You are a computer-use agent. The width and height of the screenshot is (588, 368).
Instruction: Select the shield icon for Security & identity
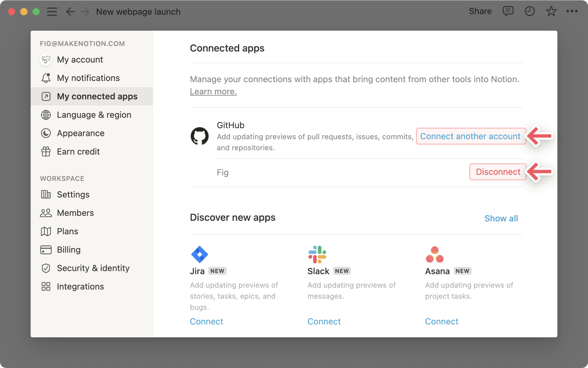click(x=46, y=268)
